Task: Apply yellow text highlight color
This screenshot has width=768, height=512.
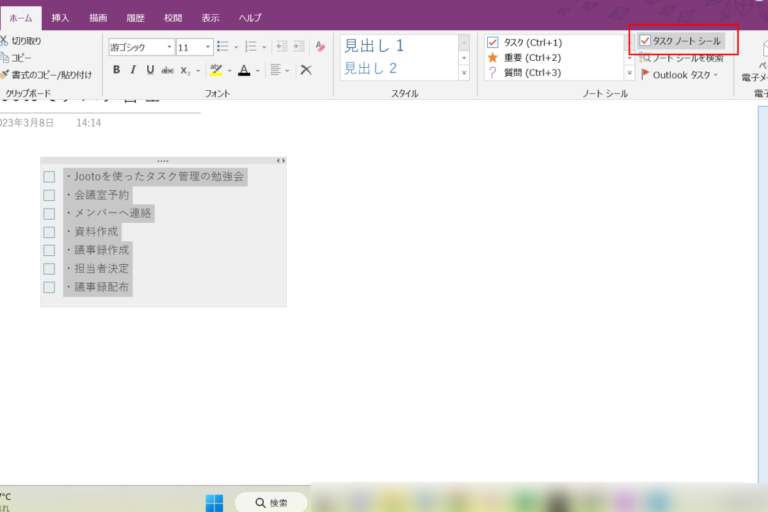Action: pyautogui.click(x=216, y=70)
